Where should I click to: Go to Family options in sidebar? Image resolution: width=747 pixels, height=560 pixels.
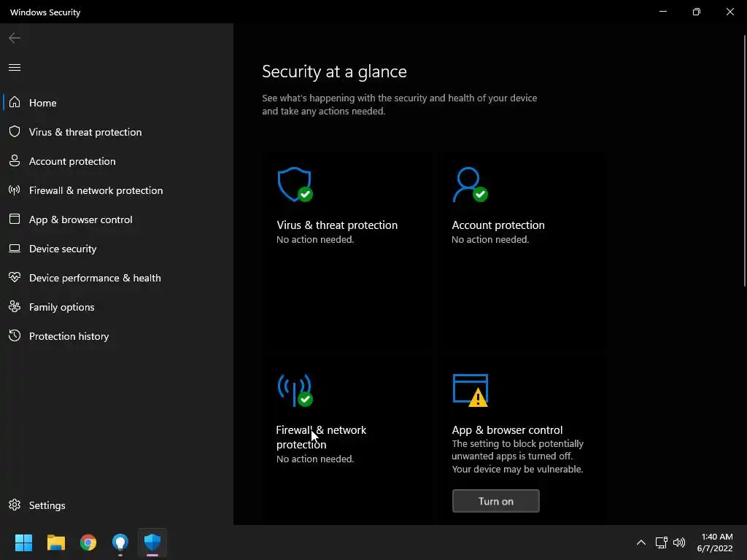[x=117, y=307]
